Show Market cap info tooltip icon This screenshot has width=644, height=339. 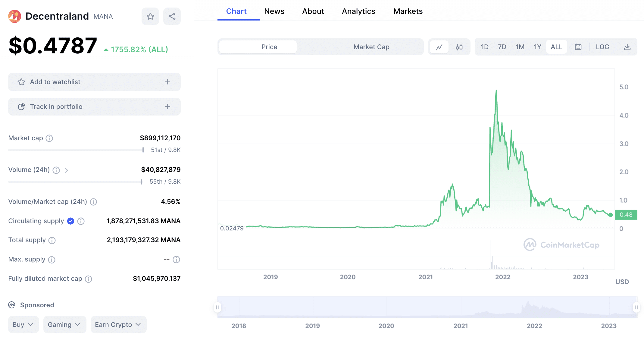49,138
